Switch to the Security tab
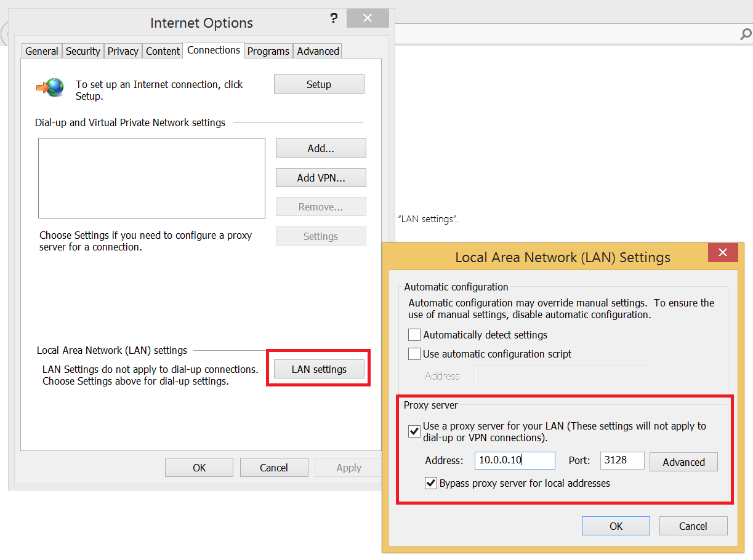Viewport: 753px width, 560px height. coord(83,51)
